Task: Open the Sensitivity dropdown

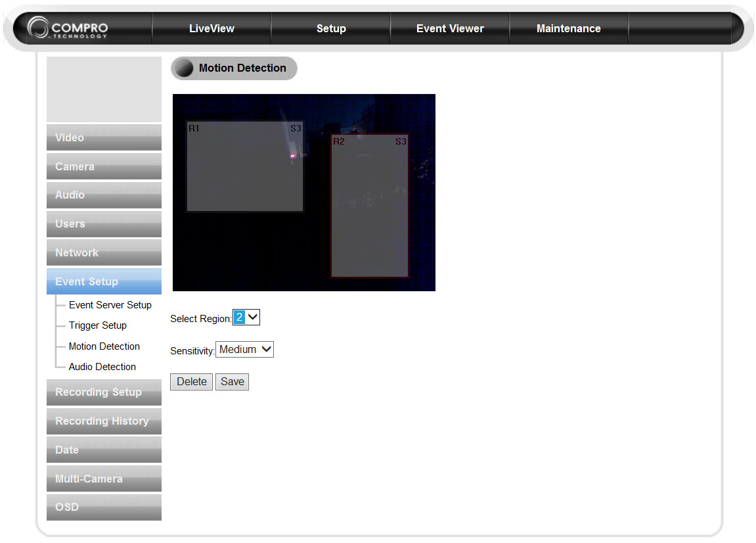Action: point(244,350)
